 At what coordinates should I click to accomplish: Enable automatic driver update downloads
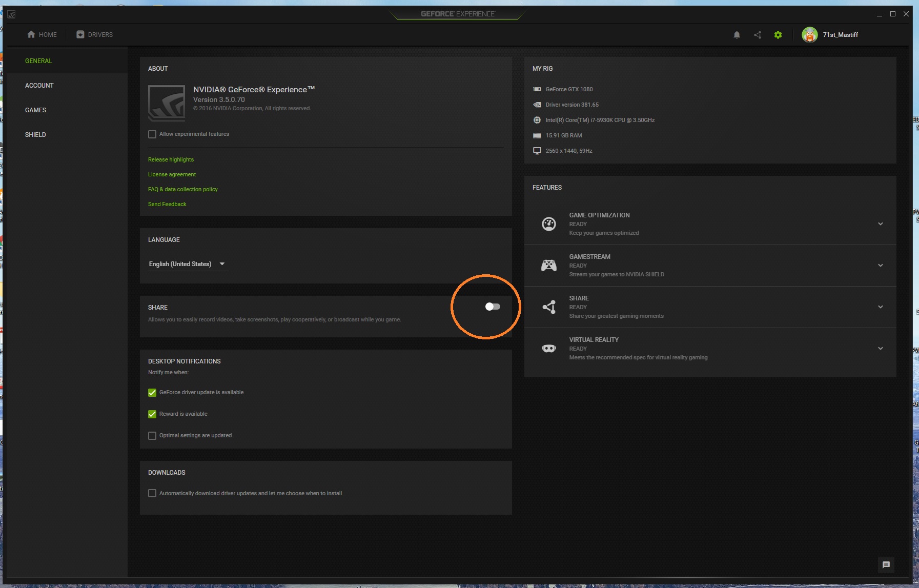click(152, 493)
